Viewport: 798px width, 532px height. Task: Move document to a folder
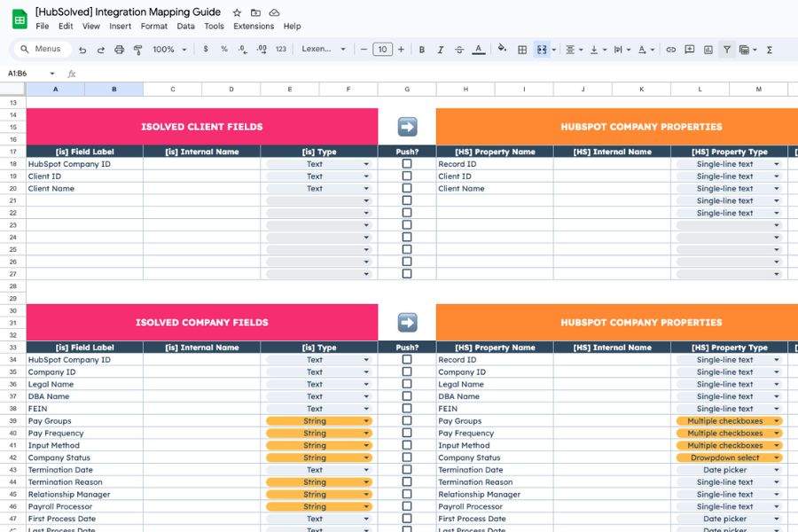(x=255, y=12)
